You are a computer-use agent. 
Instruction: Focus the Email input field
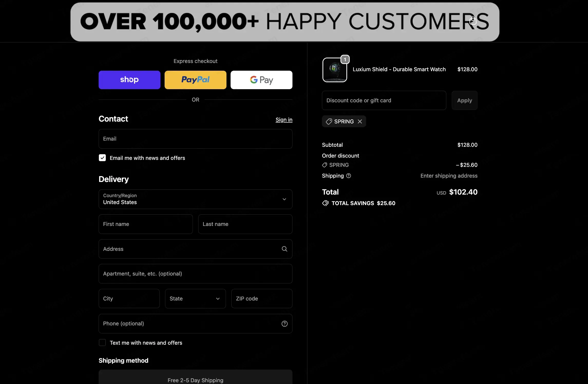click(195, 139)
